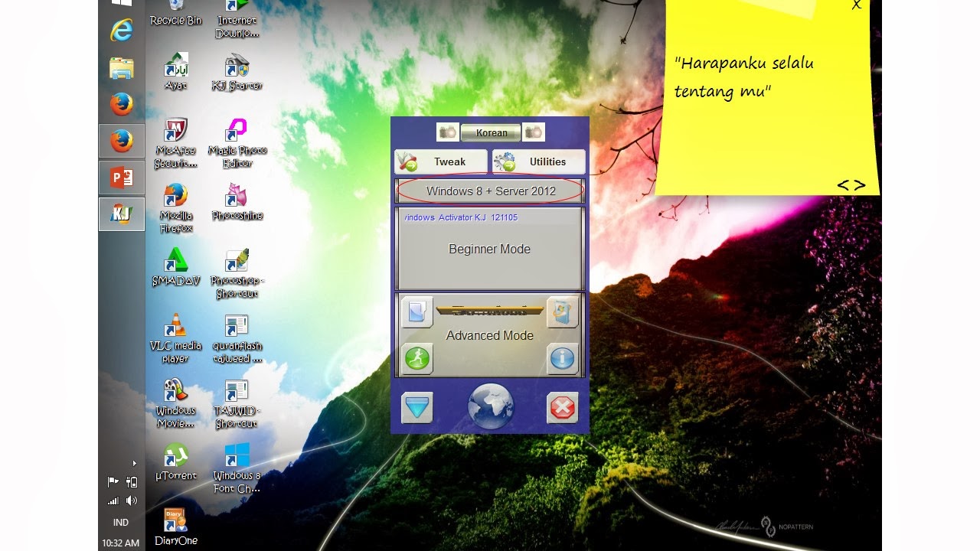Screen dimensions: 980x551
Task: Select the Photoshop - Shortcut desktop icon
Action: pos(237,273)
